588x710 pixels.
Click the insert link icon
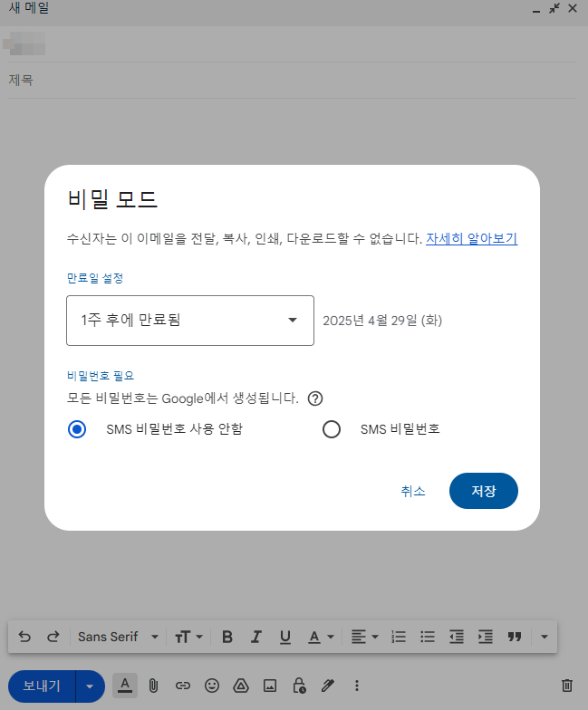183,686
